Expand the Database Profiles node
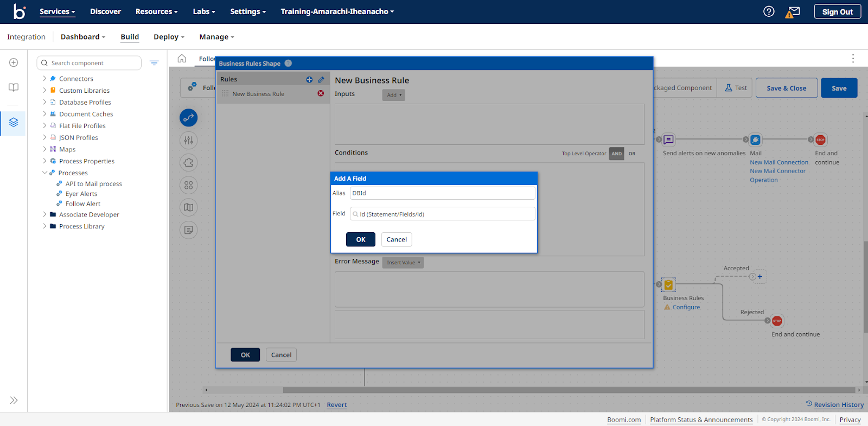868x426 pixels. pyautogui.click(x=44, y=102)
